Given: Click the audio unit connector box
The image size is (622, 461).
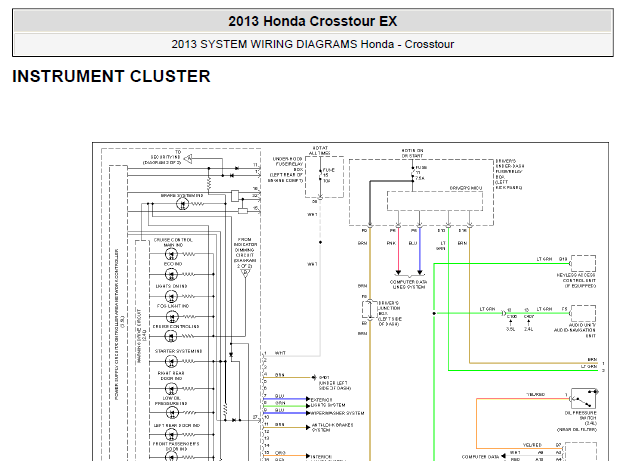Looking at the screenshot, I should point(583,313).
